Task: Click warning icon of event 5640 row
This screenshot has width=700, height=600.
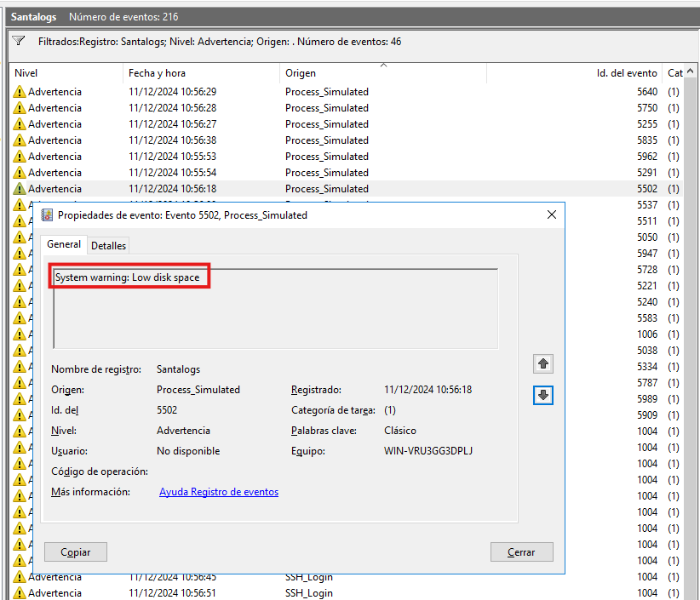Action: [x=20, y=91]
